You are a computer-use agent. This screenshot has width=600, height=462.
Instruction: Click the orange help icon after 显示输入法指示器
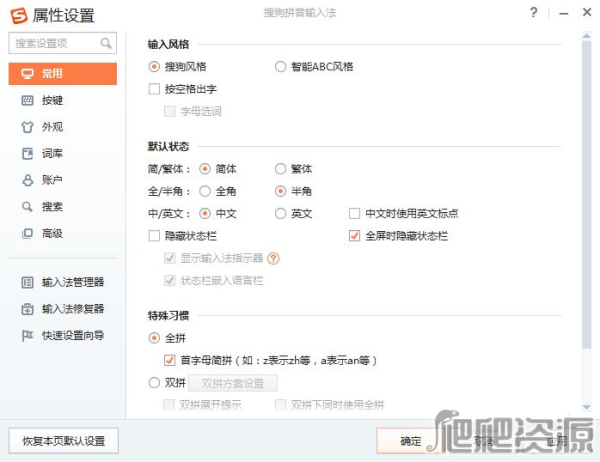[273, 259]
